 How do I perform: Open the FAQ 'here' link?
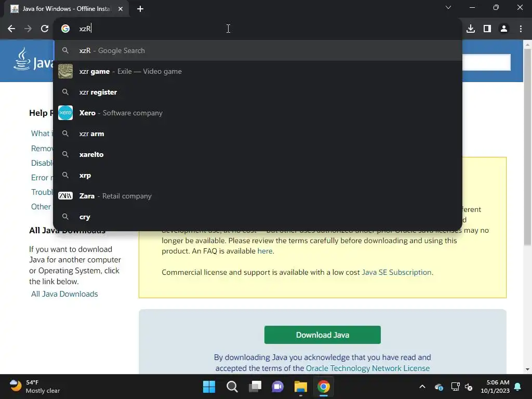point(264,251)
